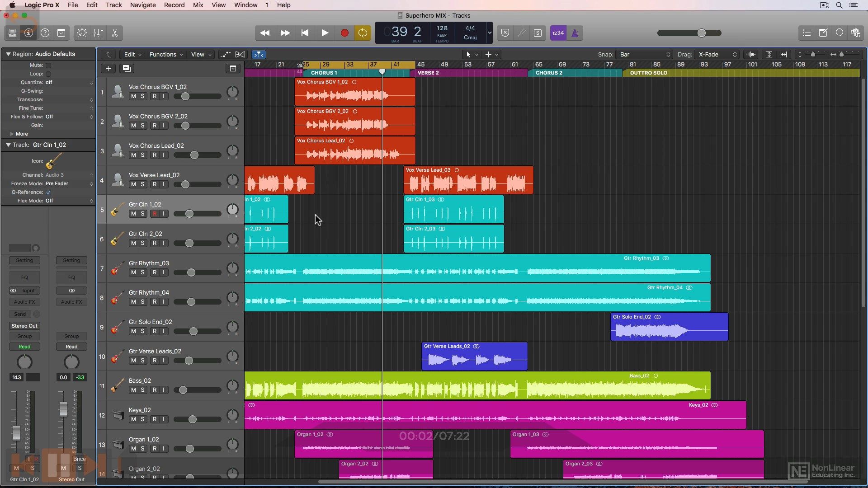Click the red Record button
Image resolution: width=868 pixels, height=488 pixels.
coord(344,33)
